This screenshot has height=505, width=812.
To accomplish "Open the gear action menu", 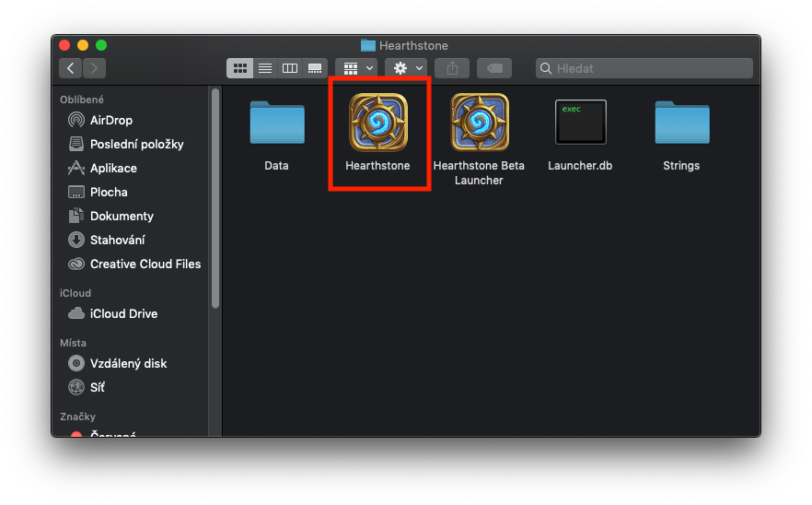I will click(x=407, y=68).
